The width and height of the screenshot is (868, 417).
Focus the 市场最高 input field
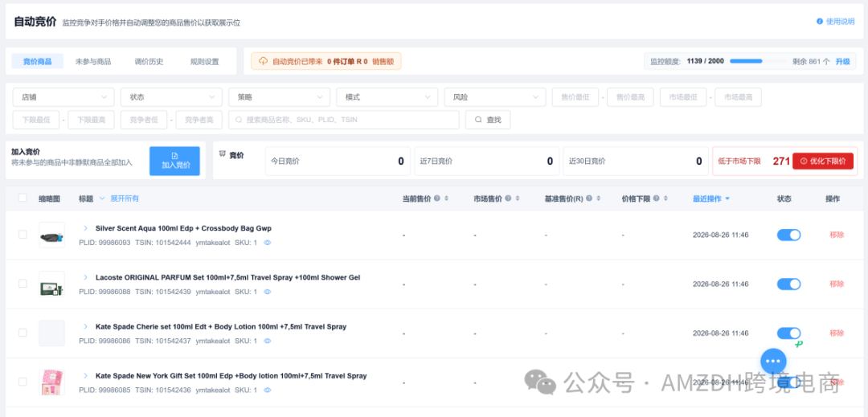point(738,96)
